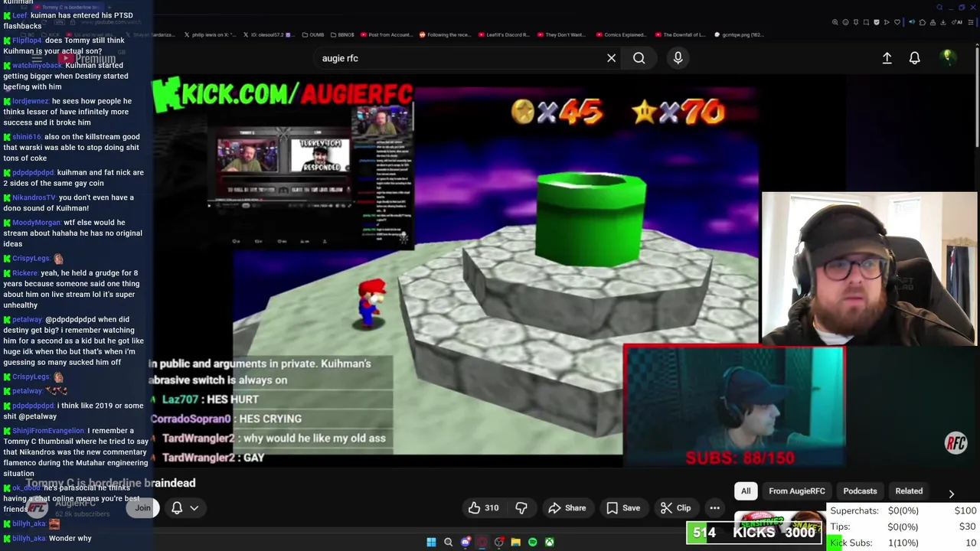The width and height of the screenshot is (980, 551).
Task: Open 'Following the rece...' bookmark
Action: click(445, 34)
